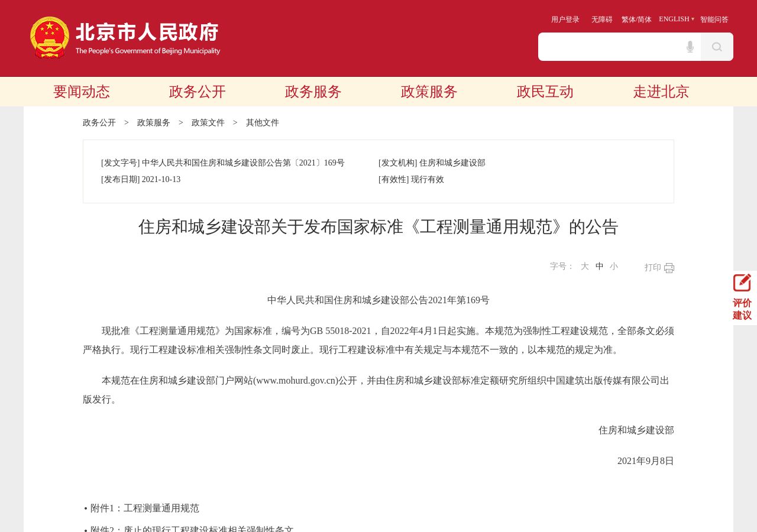Click the national emblem logo

click(50, 37)
